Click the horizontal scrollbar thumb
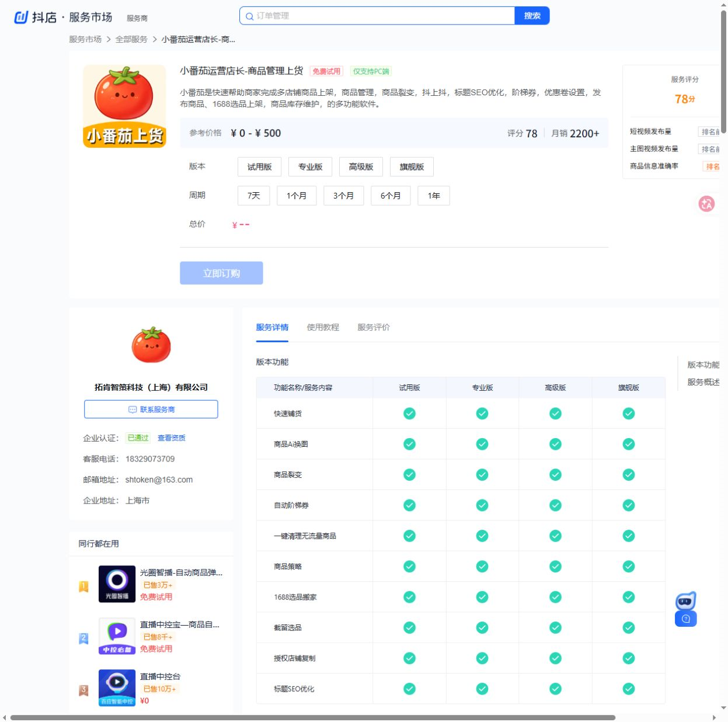Image resolution: width=728 pixels, height=722 pixels. 313,717
